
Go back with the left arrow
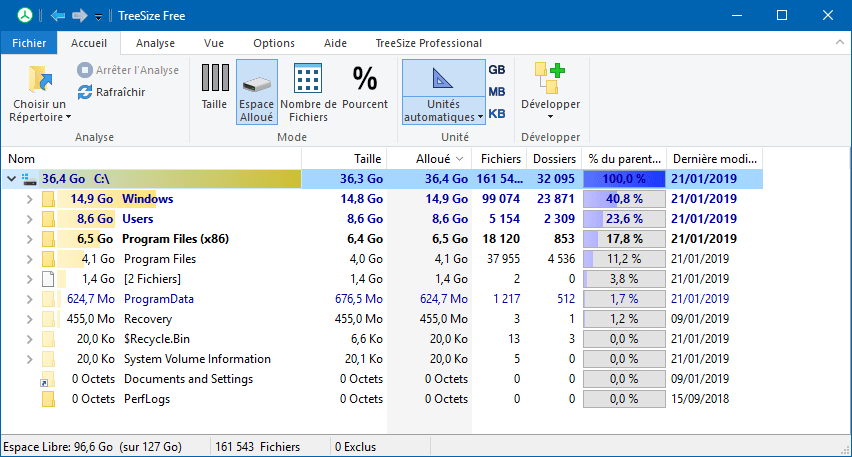click(58, 16)
